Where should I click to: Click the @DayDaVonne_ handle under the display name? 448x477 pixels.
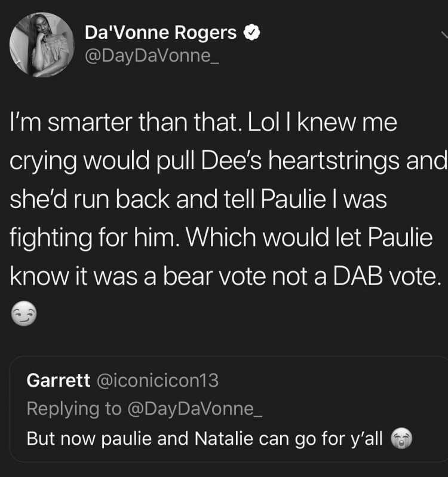pyautogui.click(x=152, y=56)
